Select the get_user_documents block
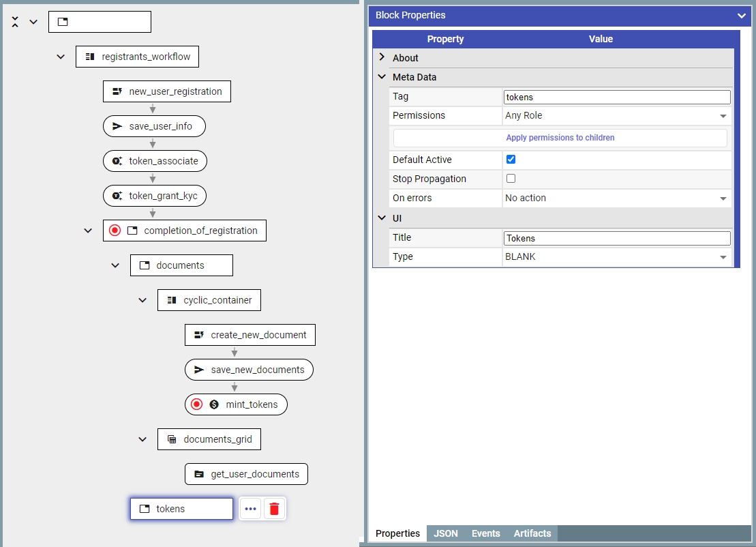This screenshot has width=756, height=547. [x=246, y=474]
